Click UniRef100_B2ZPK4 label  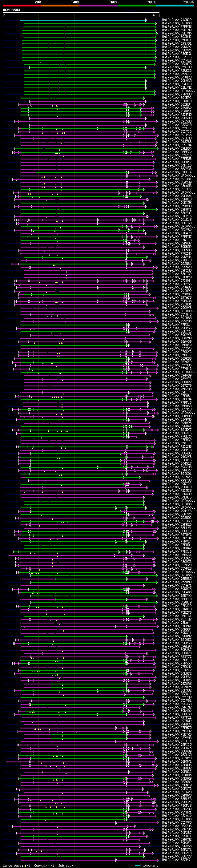pos(177,860)
